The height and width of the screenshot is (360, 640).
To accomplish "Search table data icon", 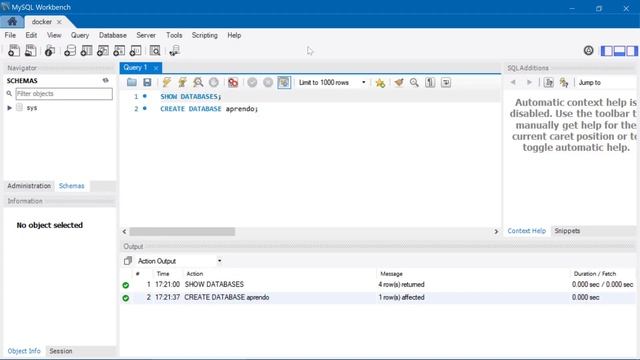I will [155, 51].
